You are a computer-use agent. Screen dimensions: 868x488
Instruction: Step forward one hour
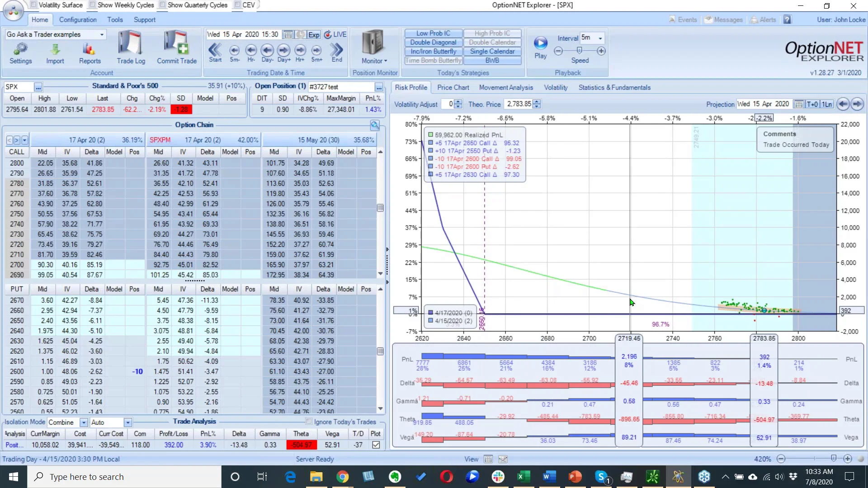tap(300, 52)
